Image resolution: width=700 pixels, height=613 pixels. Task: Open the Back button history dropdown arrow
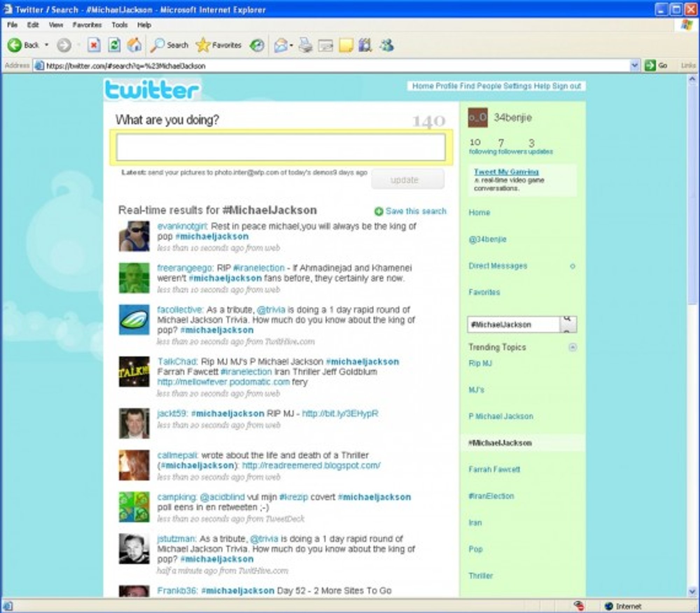pyautogui.click(x=47, y=45)
